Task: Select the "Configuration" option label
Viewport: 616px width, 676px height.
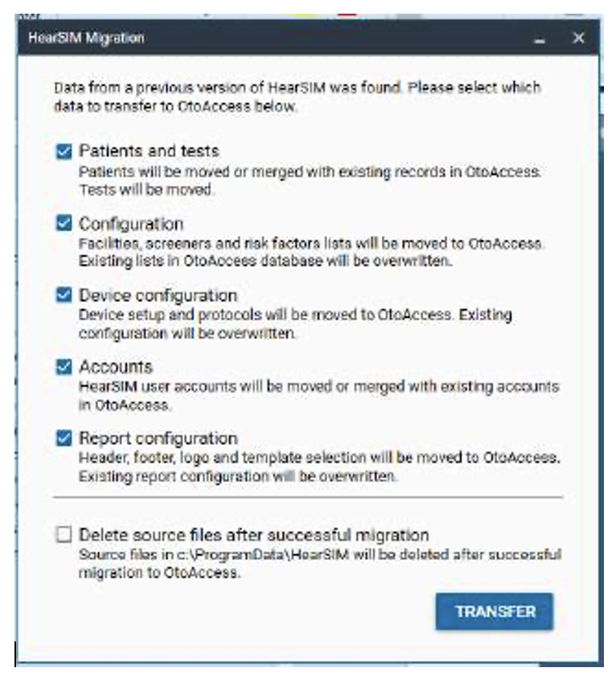Action: [131, 224]
